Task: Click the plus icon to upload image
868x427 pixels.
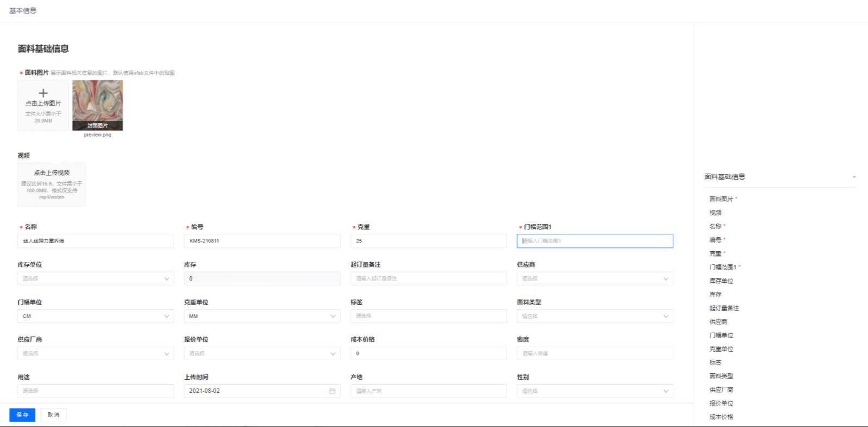Action: pyautogui.click(x=43, y=94)
